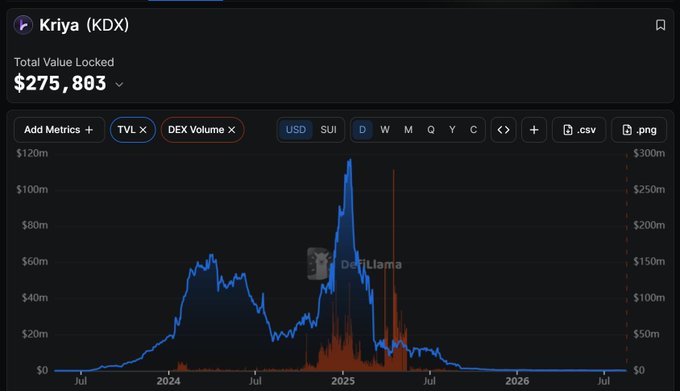Viewport: 680px width, 391px height.
Task: Click the Kriya logo icon
Action: [x=23, y=25]
